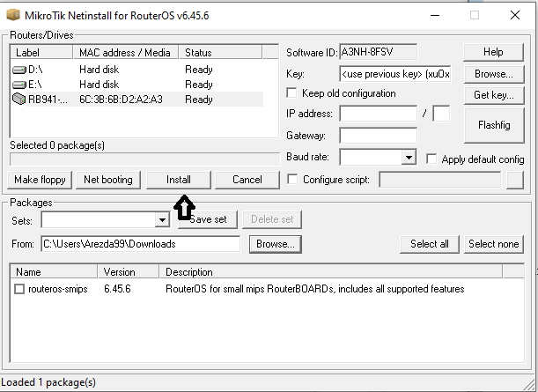The width and height of the screenshot is (538, 392).
Task: Click the Description column header
Action: tap(331, 272)
